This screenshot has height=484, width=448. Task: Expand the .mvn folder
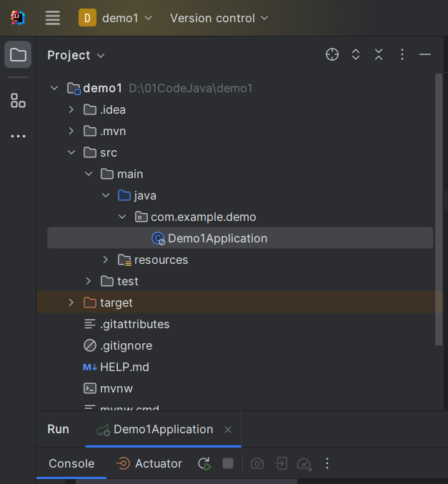[71, 131]
